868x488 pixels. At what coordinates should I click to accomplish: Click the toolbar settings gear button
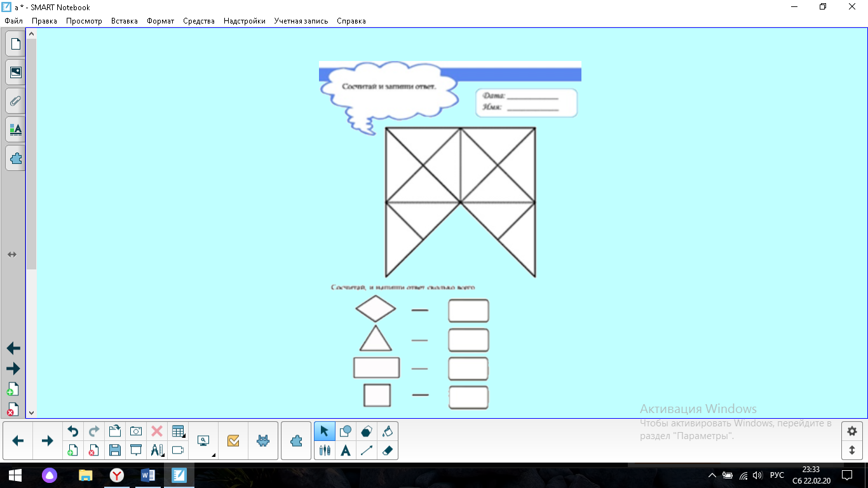click(852, 431)
